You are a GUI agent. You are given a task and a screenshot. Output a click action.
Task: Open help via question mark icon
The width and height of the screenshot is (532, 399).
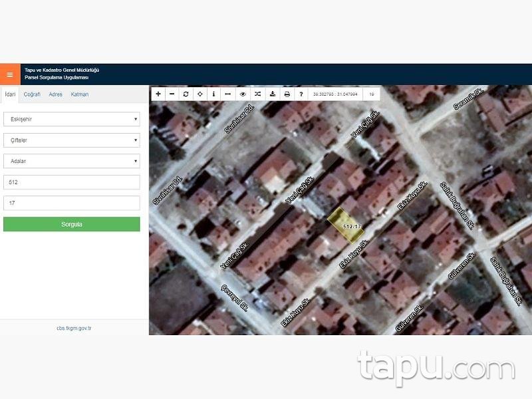[x=301, y=94]
